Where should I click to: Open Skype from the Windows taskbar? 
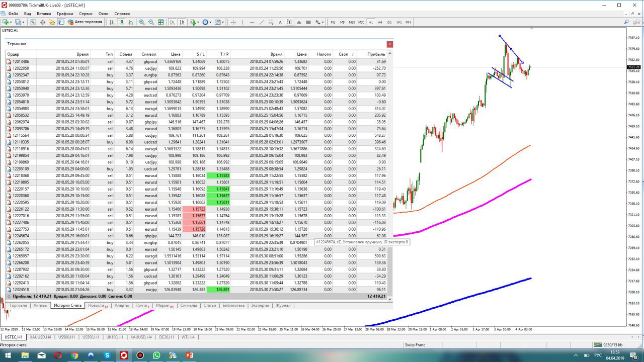107,355
